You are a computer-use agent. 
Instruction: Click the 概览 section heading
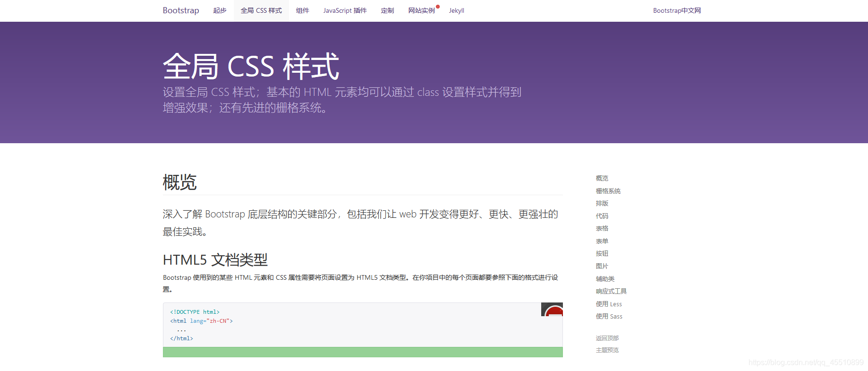coord(179,182)
